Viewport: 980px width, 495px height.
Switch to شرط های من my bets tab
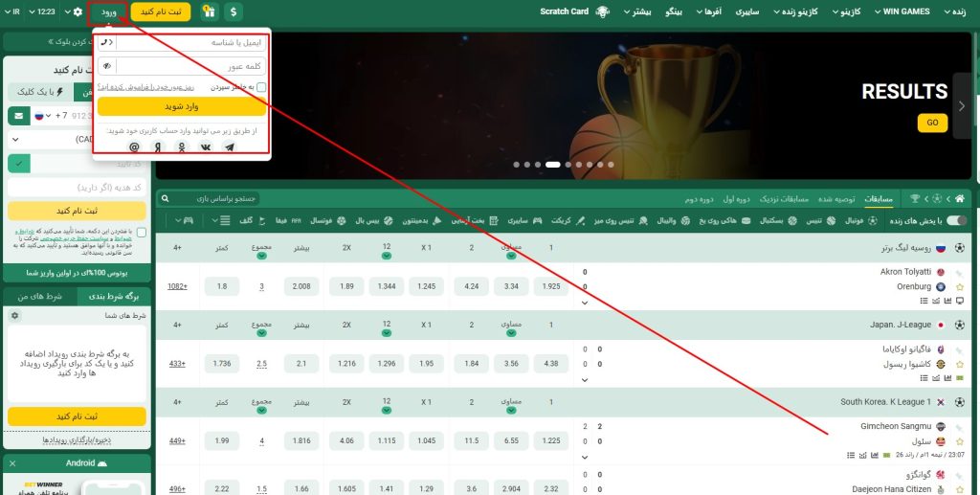pos(40,296)
